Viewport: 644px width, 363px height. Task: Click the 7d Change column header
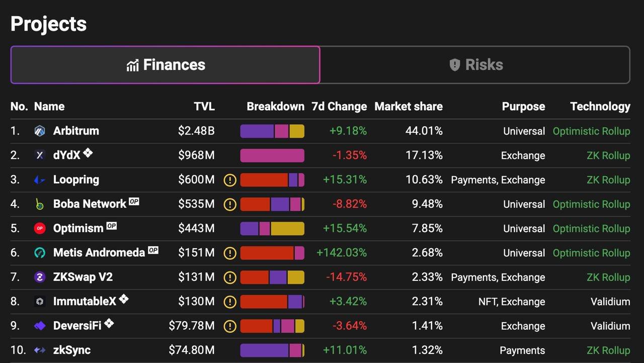(339, 107)
